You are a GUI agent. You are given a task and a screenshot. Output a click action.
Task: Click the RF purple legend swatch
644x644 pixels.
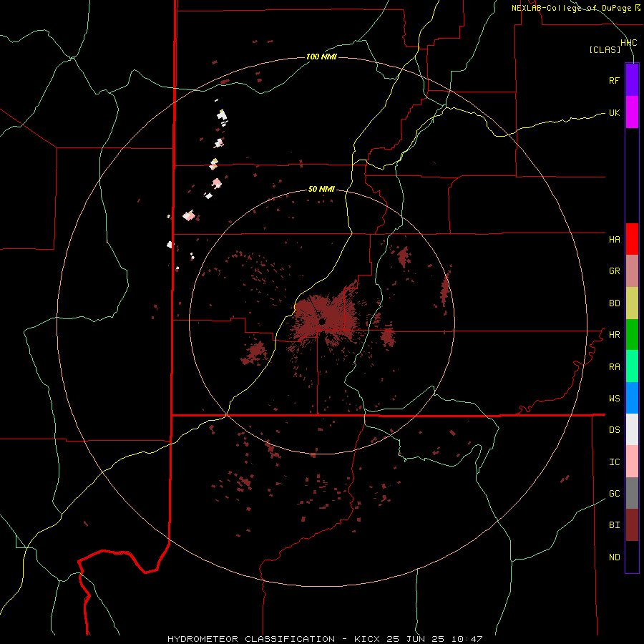tap(632, 80)
